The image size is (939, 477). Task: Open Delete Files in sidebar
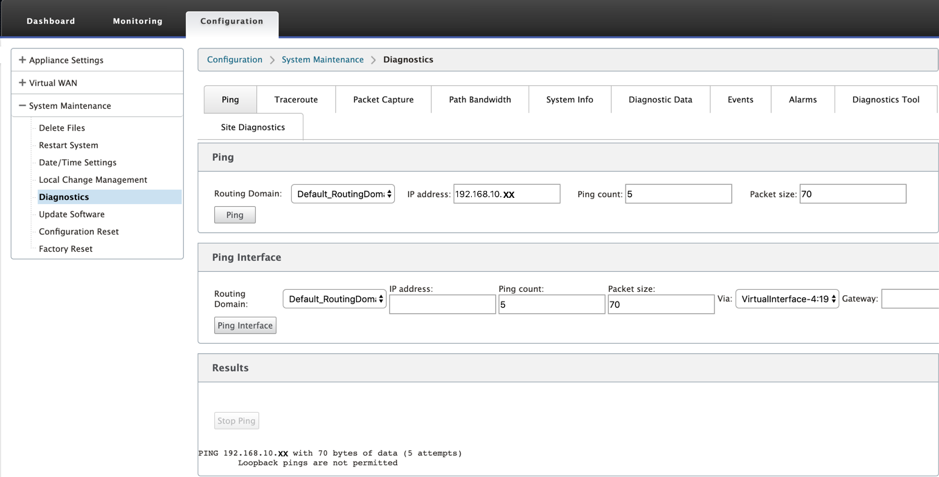[x=62, y=127]
